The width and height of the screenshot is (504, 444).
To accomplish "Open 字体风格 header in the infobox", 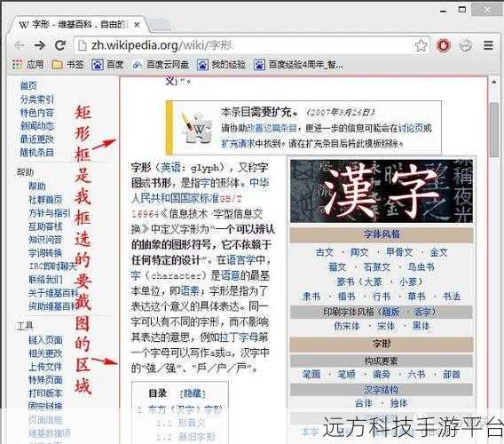I will tap(382, 234).
